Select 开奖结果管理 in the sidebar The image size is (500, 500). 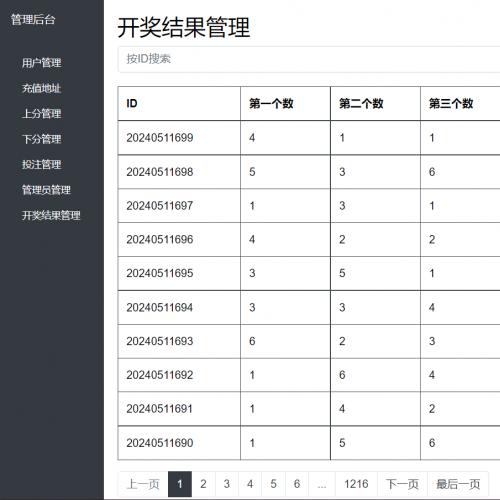click(x=51, y=215)
